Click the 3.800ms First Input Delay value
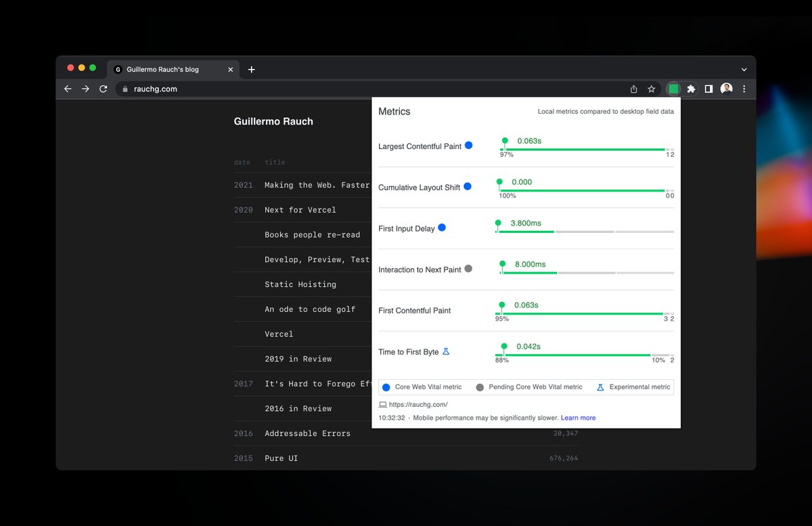812x526 pixels. coord(526,223)
